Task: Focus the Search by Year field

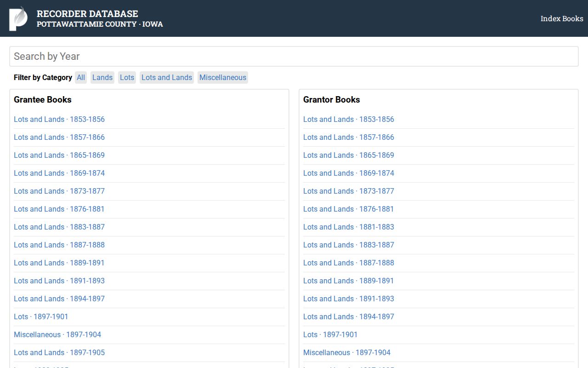Action: point(294,56)
